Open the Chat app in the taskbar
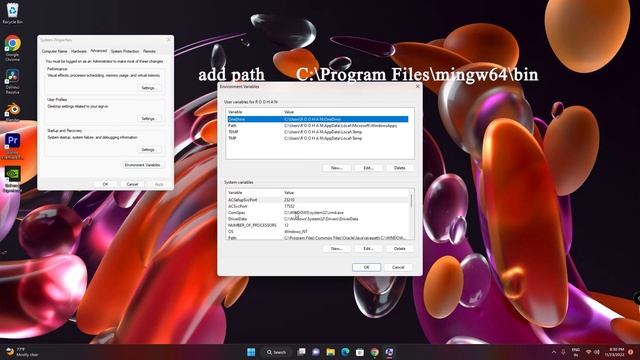The height and width of the screenshot is (360, 640). pos(316,352)
